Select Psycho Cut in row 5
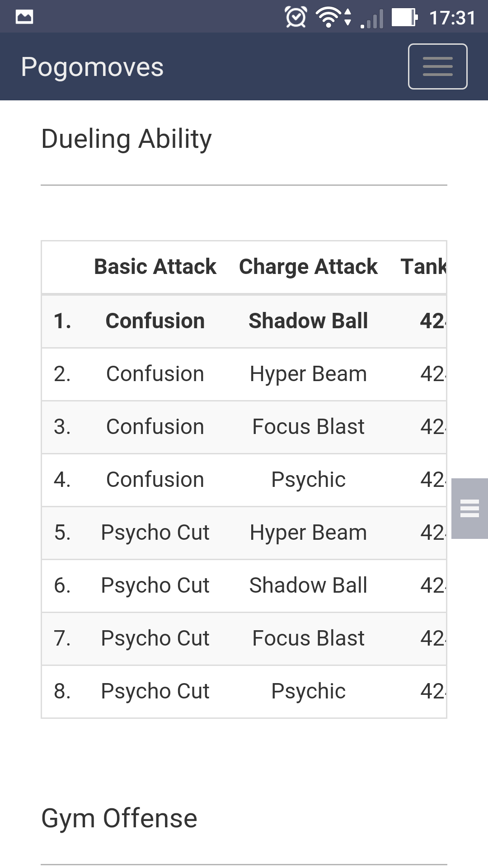The width and height of the screenshot is (488, 868). pos(155,533)
